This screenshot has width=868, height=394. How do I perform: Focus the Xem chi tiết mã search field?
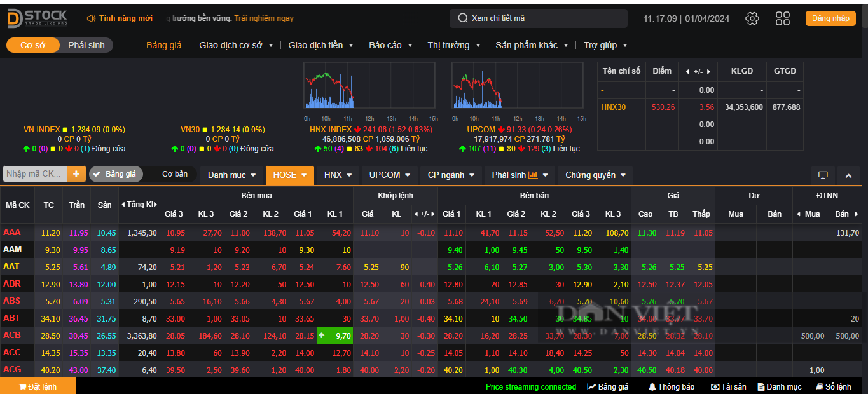539,18
